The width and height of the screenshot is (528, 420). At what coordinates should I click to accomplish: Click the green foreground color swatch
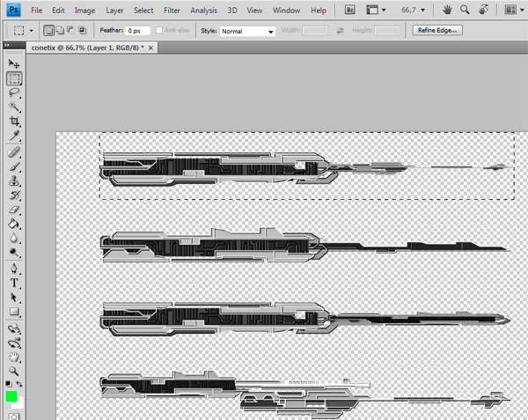(x=11, y=396)
